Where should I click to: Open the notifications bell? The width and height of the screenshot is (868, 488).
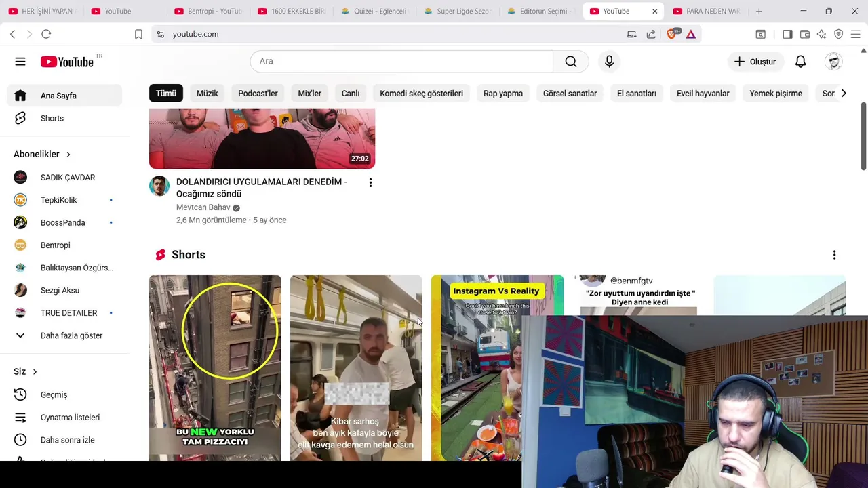(800, 62)
